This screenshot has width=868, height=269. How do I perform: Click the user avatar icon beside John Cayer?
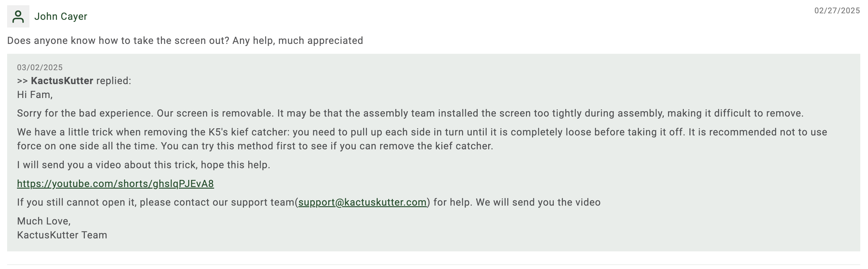18,16
